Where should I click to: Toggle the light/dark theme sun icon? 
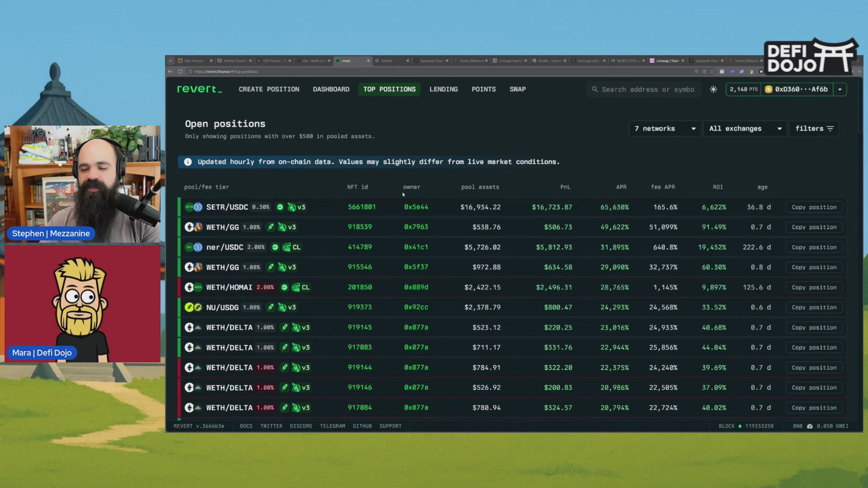point(713,89)
